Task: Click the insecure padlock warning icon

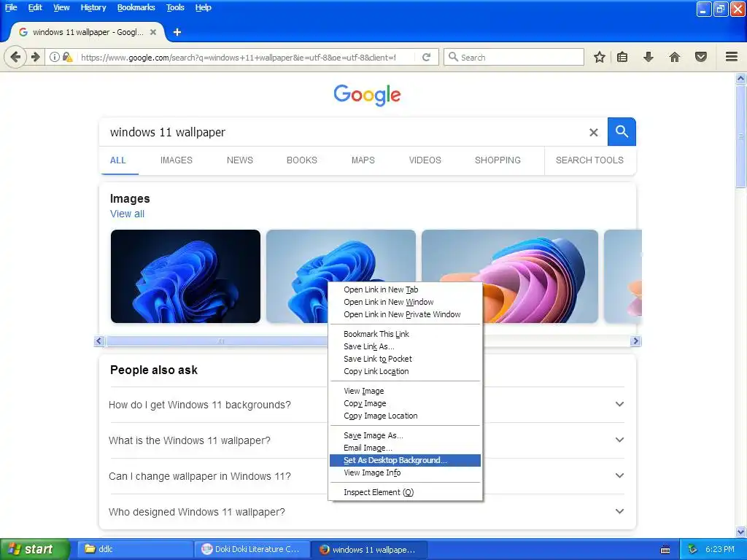Action: point(68,57)
